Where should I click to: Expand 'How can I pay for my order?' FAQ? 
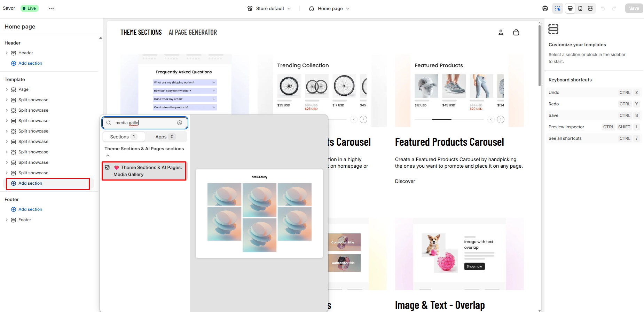[185, 91]
